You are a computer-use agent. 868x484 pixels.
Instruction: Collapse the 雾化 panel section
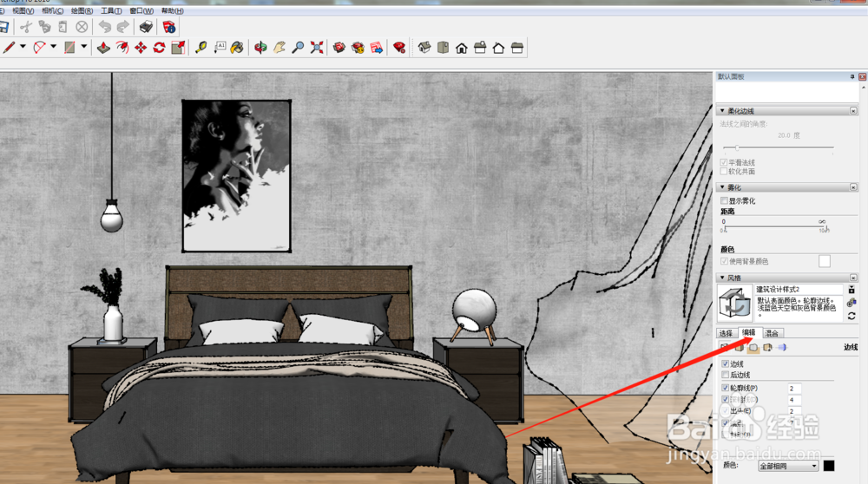point(722,187)
